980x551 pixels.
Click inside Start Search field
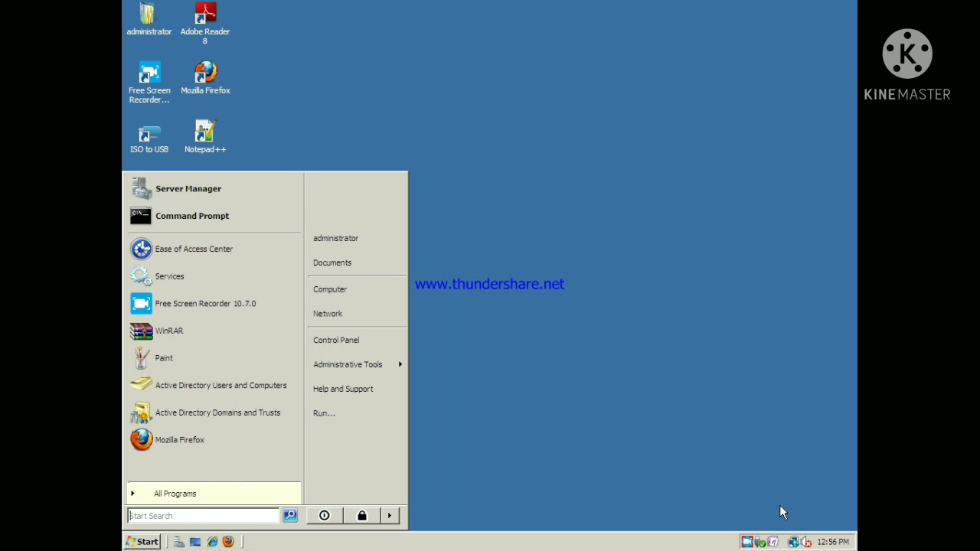coord(203,516)
